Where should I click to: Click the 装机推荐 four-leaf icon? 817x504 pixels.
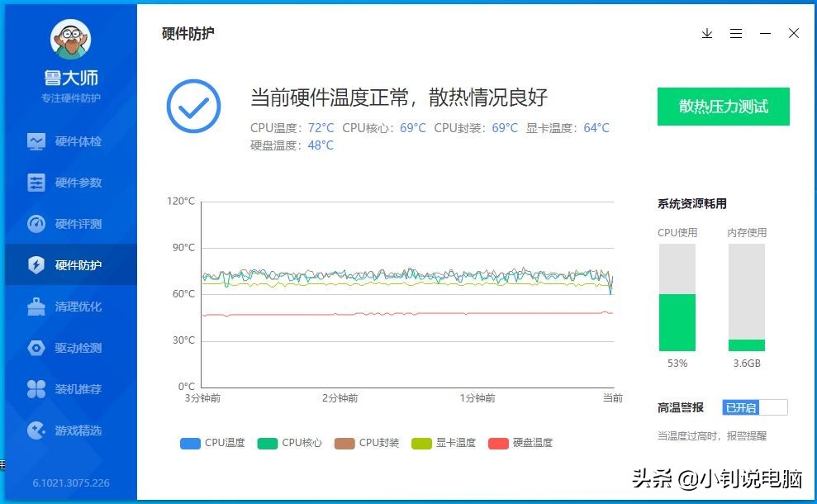click(36, 389)
